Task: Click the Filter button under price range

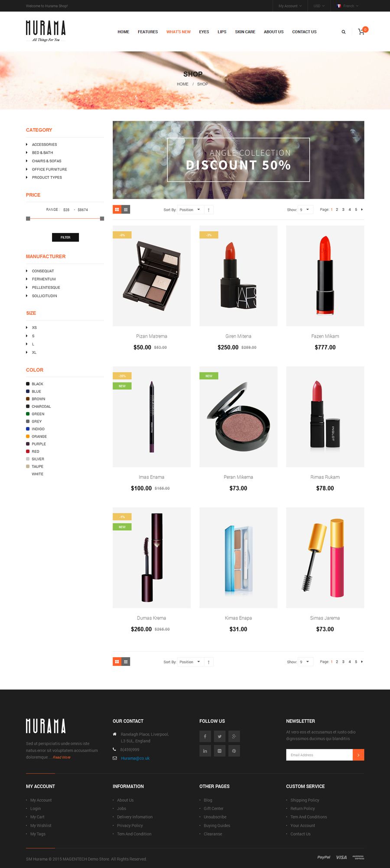Action: (65, 237)
